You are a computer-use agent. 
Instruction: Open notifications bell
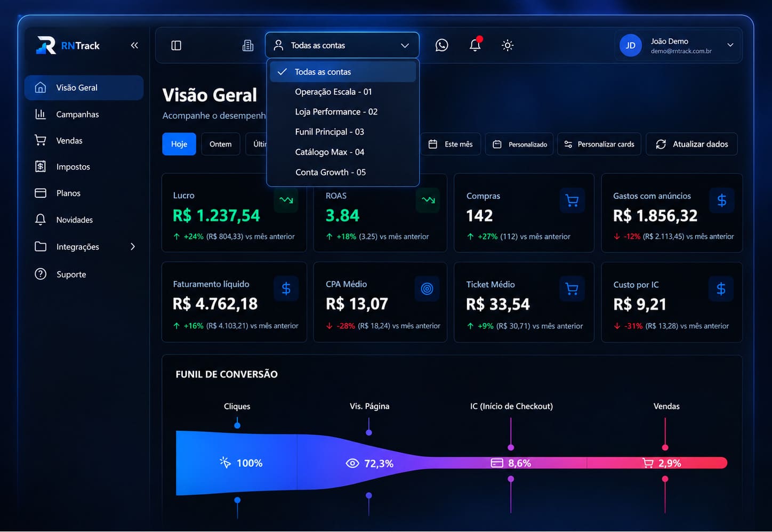475,45
